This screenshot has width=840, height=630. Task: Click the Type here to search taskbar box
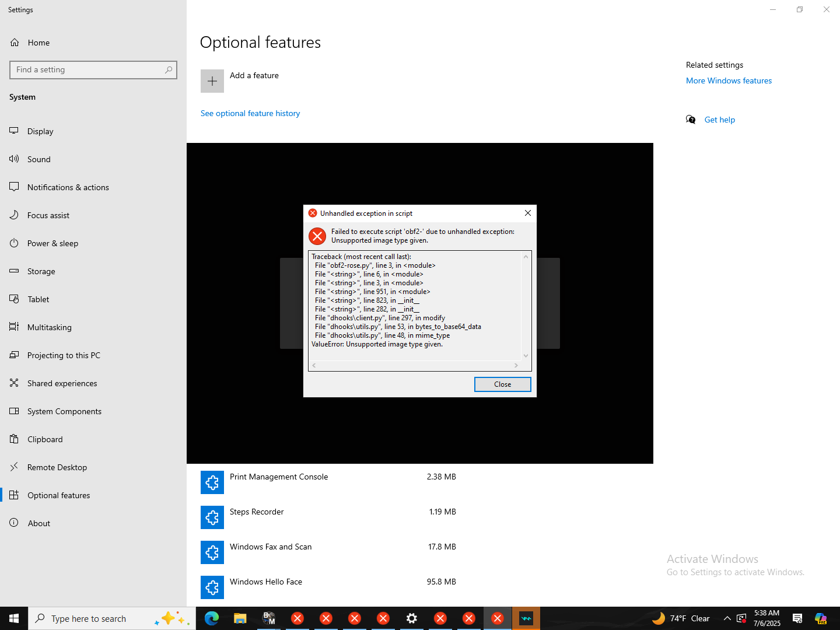[112, 618]
